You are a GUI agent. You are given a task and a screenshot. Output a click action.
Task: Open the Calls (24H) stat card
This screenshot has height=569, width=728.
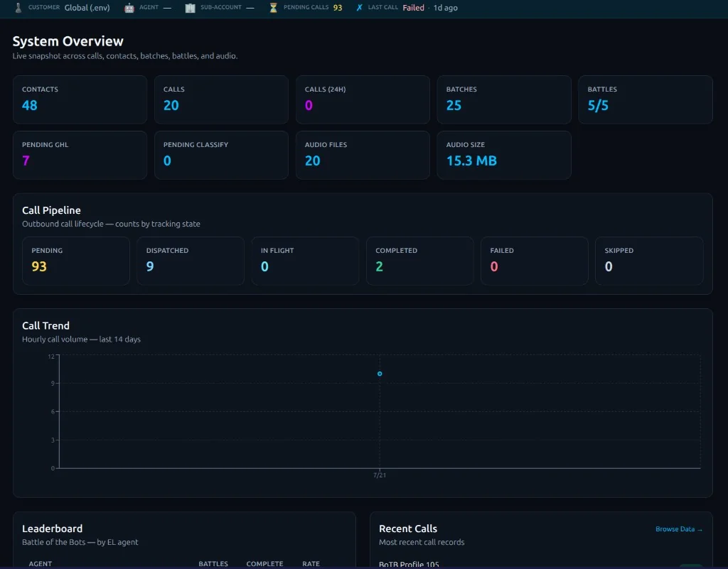[363, 99]
